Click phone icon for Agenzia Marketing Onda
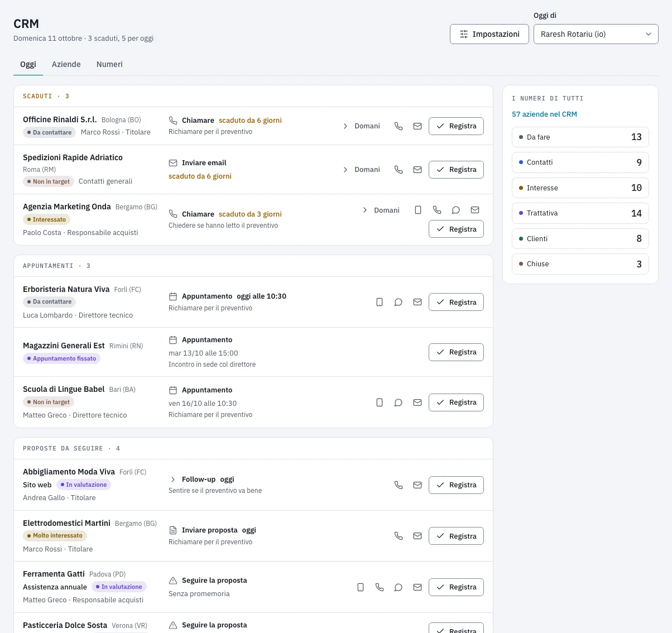This screenshot has width=672, height=633. [437, 210]
